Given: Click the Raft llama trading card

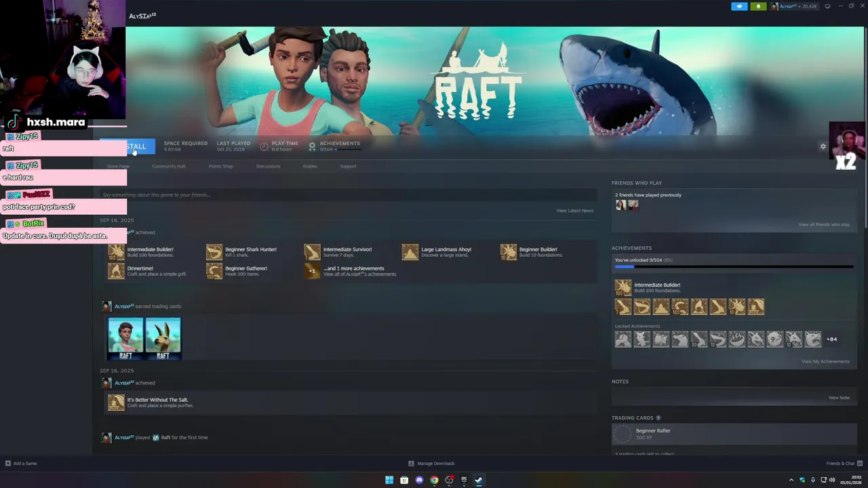Looking at the screenshot, I should pos(163,338).
